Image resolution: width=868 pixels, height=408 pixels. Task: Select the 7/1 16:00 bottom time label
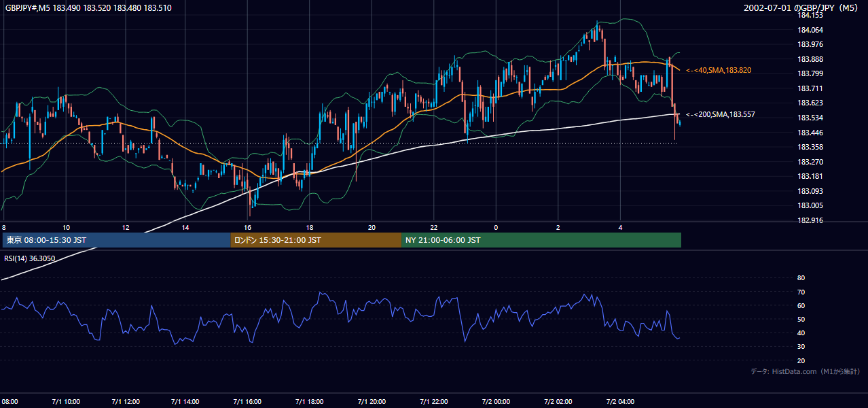point(247,402)
